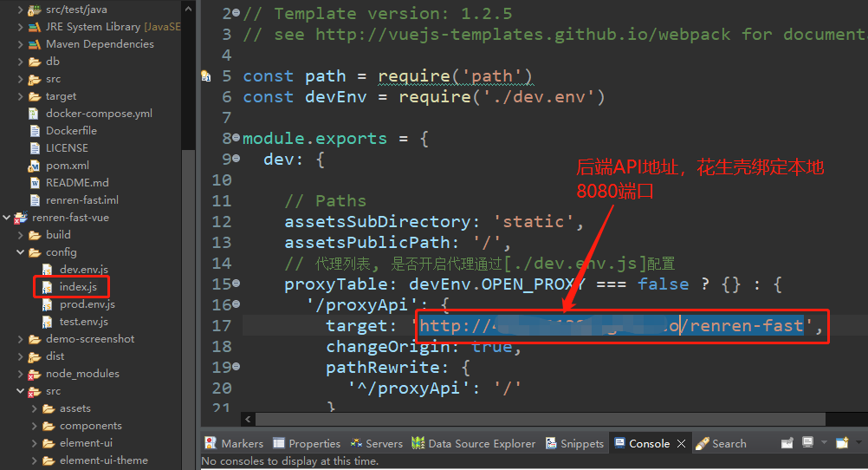Click the editor horizontal scroll left arrow

(248, 419)
